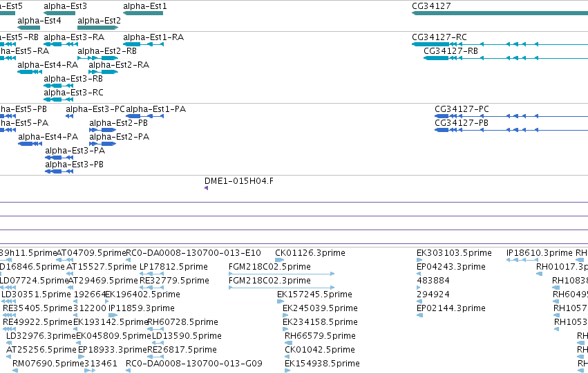
Task: Click transcript alpha-Est3-RC
Action: (x=73, y=93)
